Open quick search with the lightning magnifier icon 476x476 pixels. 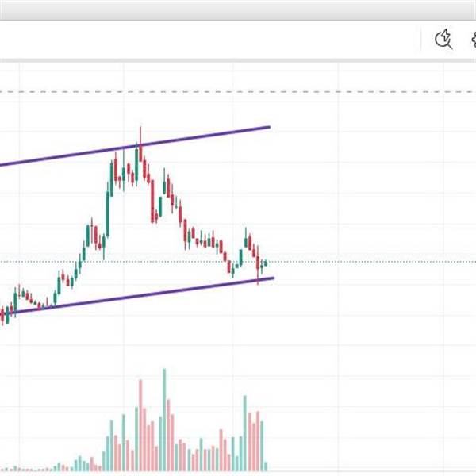click(443, 39)
